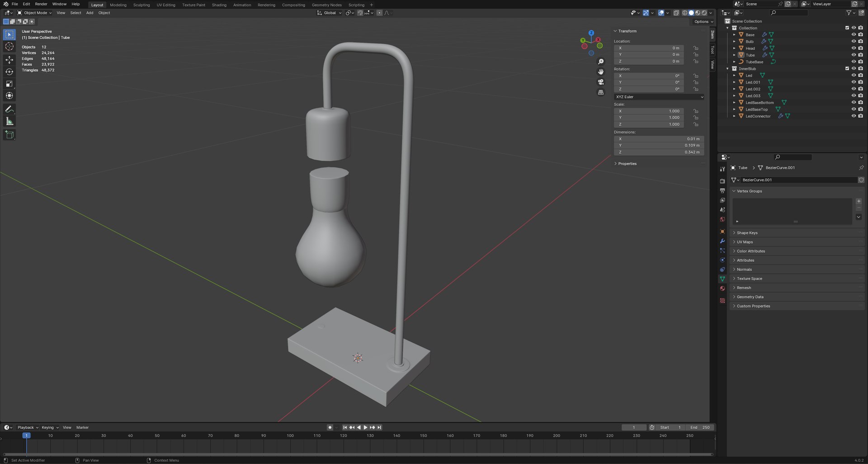Open the Keying menu in timeline
The image size is (868, 464).
[x=50, y=427]
